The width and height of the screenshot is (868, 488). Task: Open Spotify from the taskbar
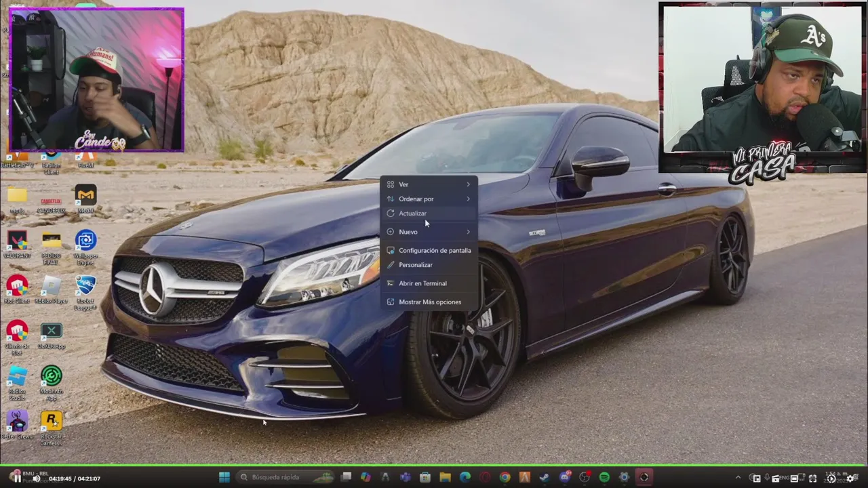pyautogui.click(x=604, y=477)
